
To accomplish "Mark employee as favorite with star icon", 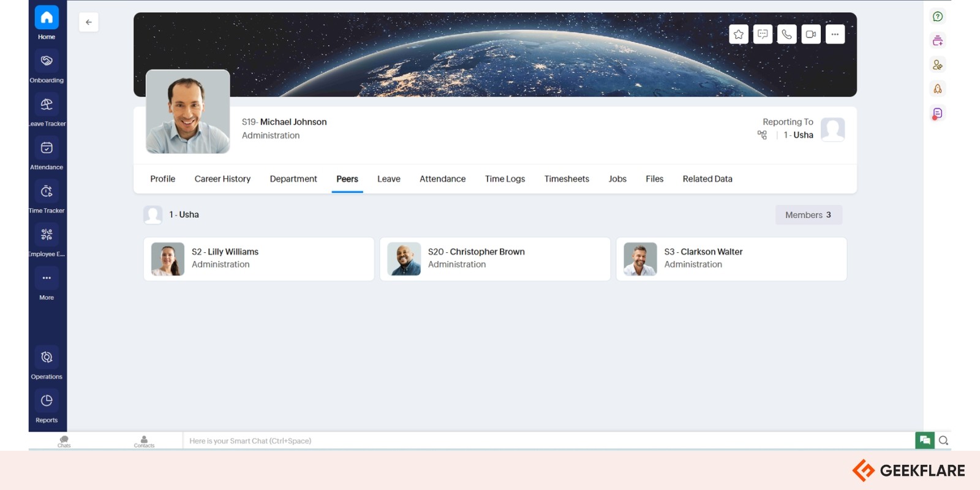I will pos(739,34).
